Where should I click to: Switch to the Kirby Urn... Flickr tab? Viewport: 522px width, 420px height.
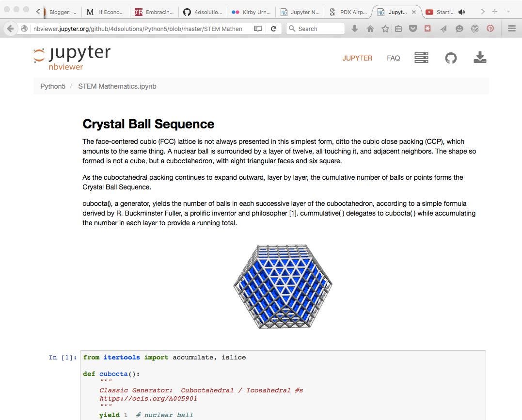[x=252, y=12]
